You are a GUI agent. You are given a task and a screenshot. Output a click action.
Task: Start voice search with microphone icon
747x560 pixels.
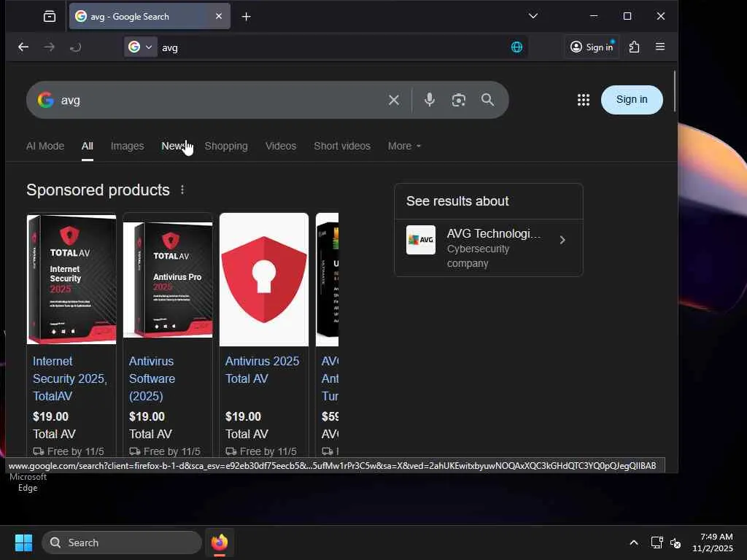click(x=429, y=99)
